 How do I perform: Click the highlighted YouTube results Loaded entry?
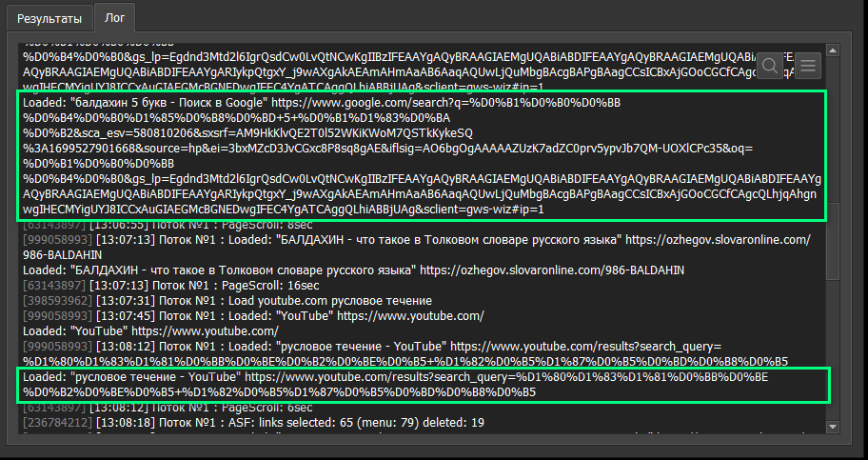[423, 385]
